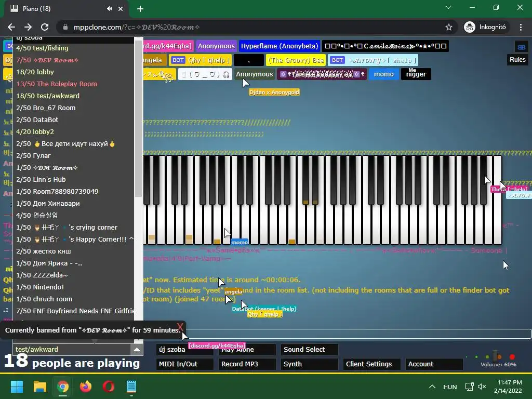Select the 2/50 жестко кнш room
The image size is (532, 399).
tap(74, 251)
